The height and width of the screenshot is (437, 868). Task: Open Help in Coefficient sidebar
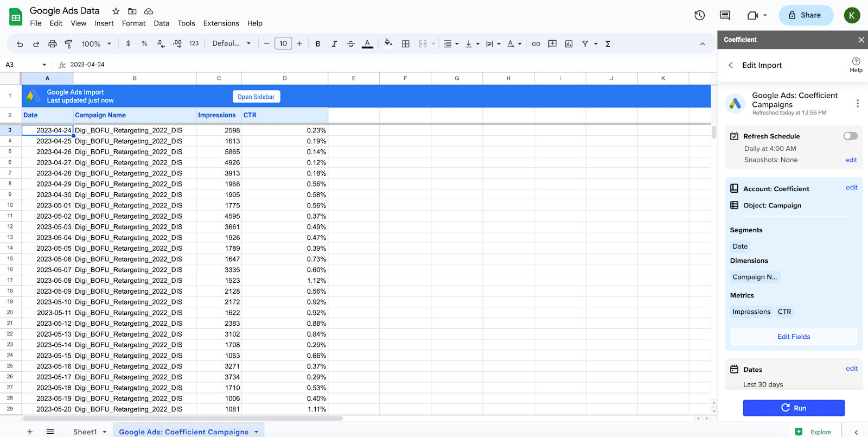856,65
